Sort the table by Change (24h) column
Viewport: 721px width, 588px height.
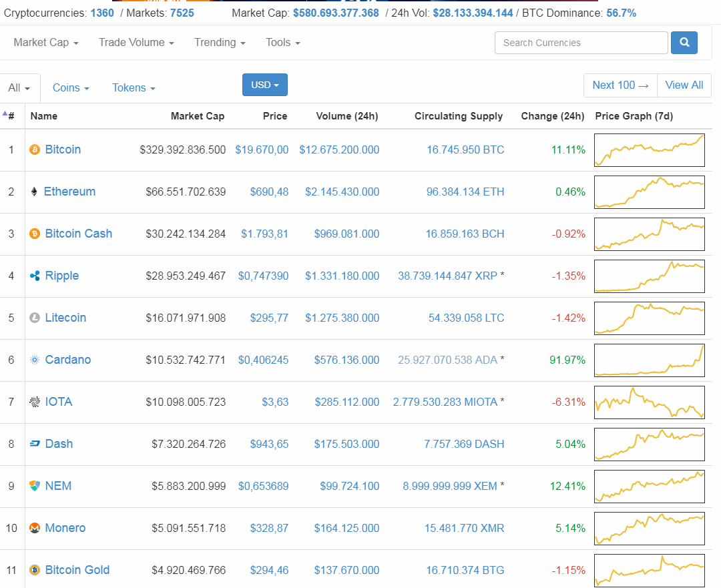pyautogui.click(x=553, y=116)
